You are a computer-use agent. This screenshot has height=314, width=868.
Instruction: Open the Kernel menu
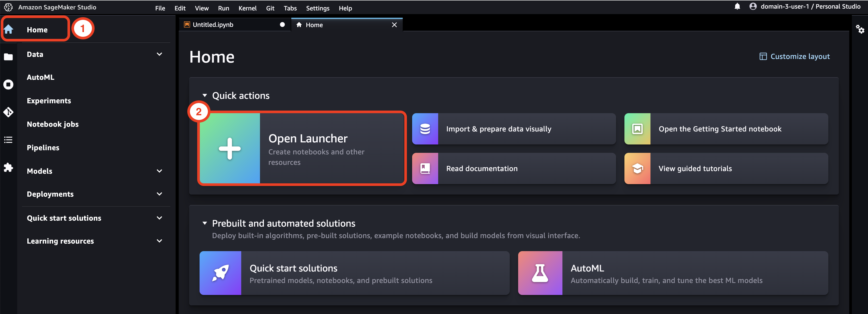point(247,8)
